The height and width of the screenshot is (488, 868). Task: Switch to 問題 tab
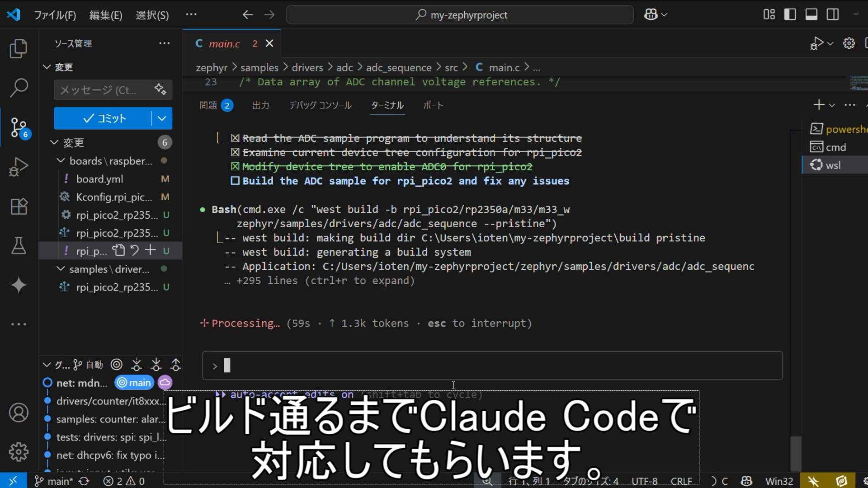(216, 105)
